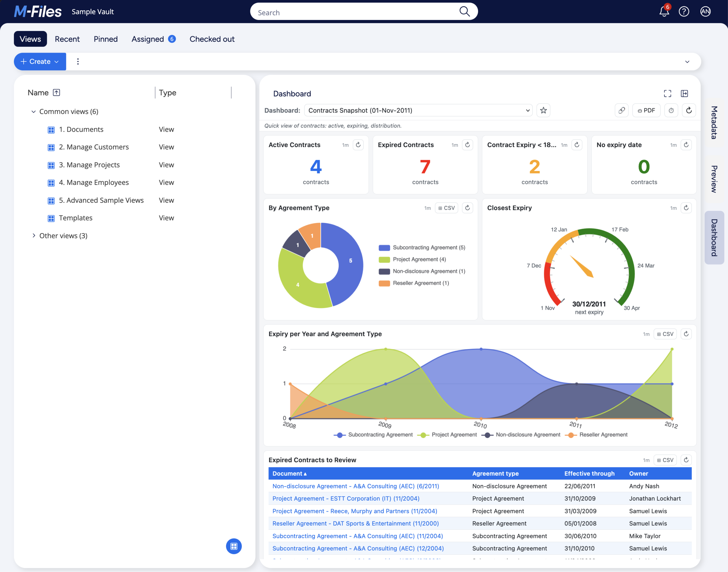Open the notifications bell

(x=664, y=11)
